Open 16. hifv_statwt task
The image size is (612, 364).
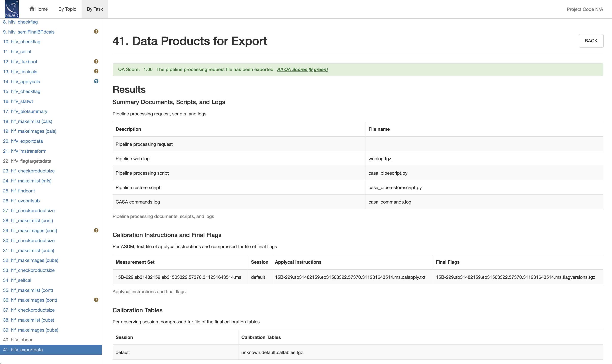(x=18, y=101)
